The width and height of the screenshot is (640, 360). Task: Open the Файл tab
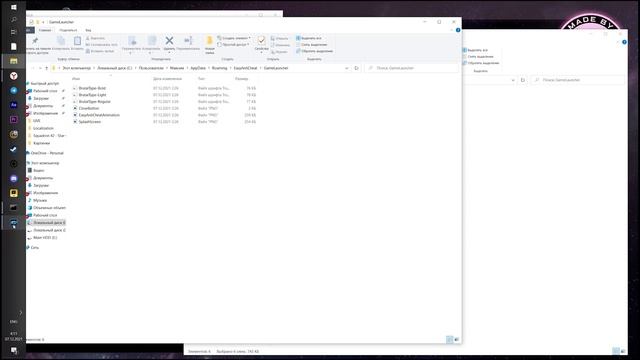(30, 30)
